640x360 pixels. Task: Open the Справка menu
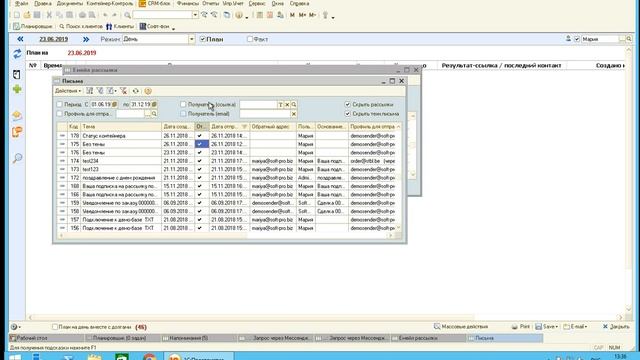(299, 3)
